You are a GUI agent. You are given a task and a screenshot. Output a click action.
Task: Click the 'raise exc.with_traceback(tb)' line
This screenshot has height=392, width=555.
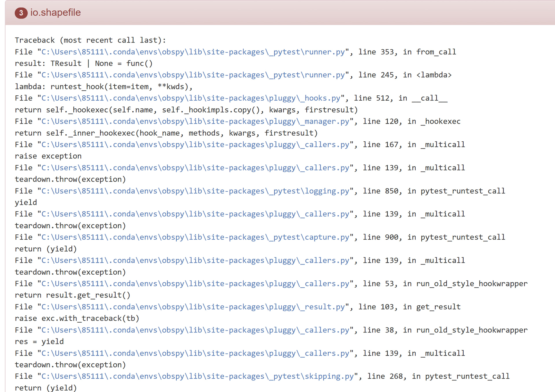point(77,319)
